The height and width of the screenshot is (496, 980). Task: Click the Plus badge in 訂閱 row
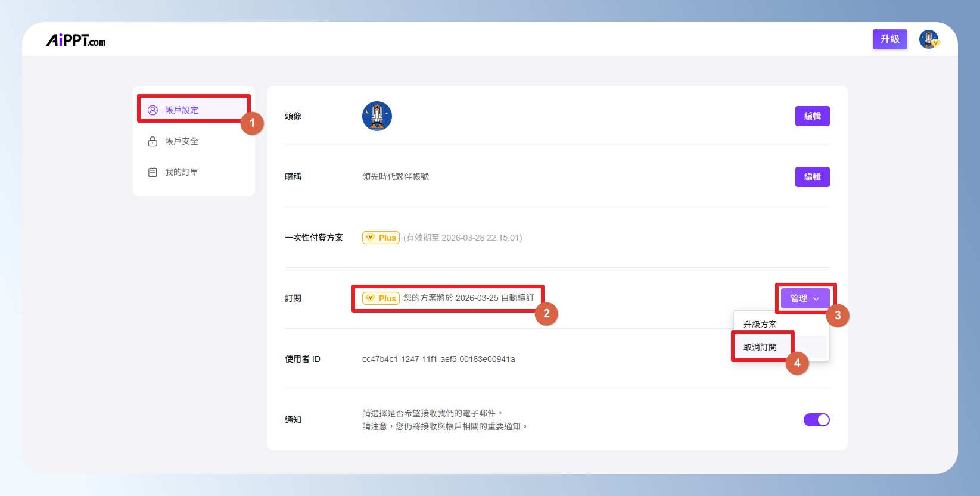(x=381, y=298)
